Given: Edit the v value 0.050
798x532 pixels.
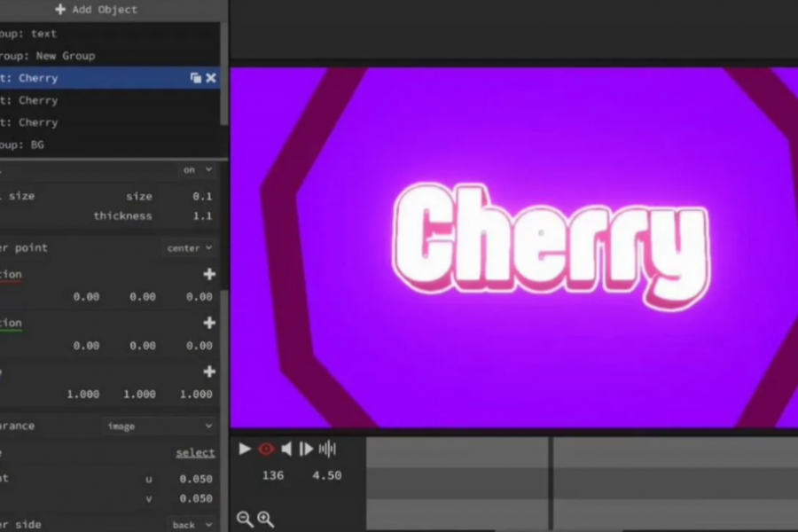Looking at the screenshot, I should [x=196, y=499].
